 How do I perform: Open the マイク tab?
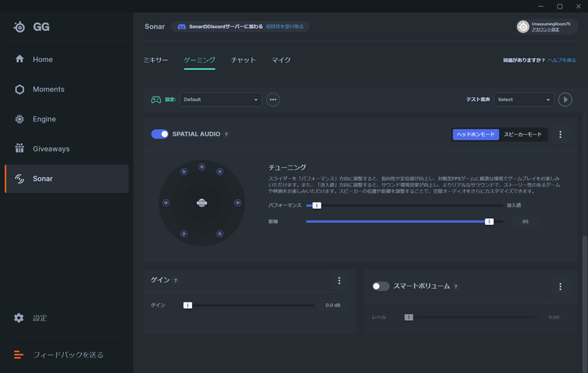[x=281, y=60]
